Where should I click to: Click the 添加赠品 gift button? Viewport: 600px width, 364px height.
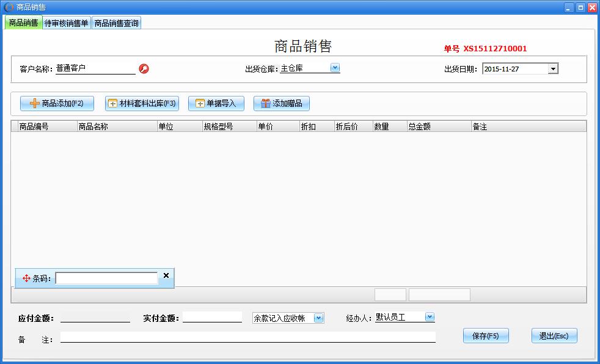coord(282,103)
